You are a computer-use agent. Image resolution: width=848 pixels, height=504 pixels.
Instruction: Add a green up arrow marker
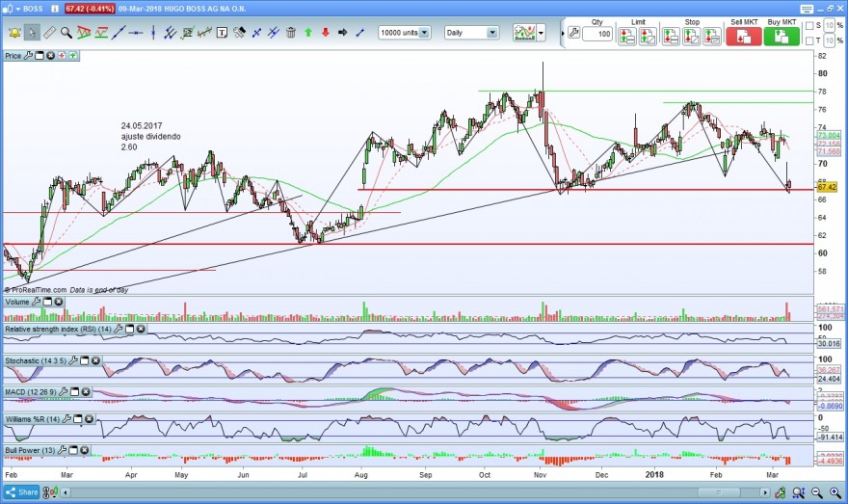tap(308, 33)
